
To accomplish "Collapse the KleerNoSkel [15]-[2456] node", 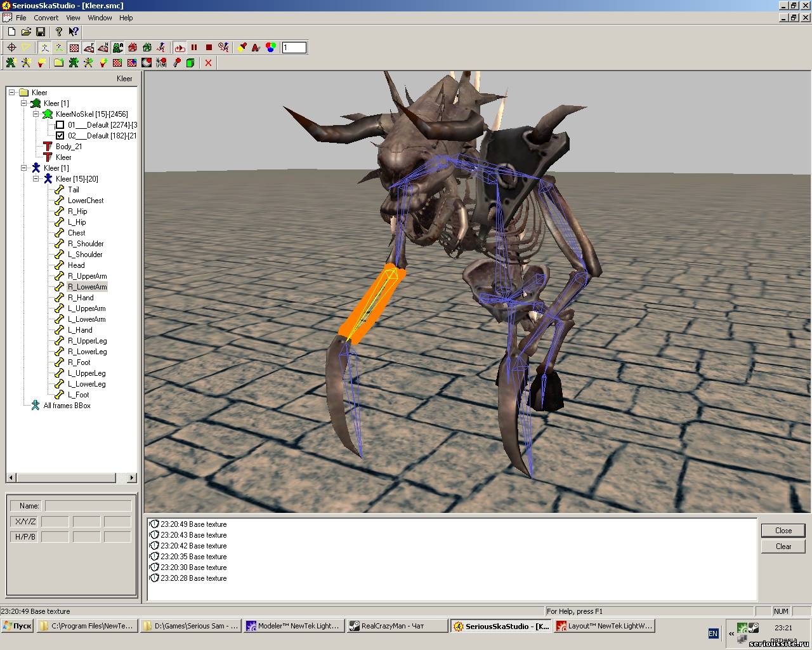I will [x=36, y=114].
